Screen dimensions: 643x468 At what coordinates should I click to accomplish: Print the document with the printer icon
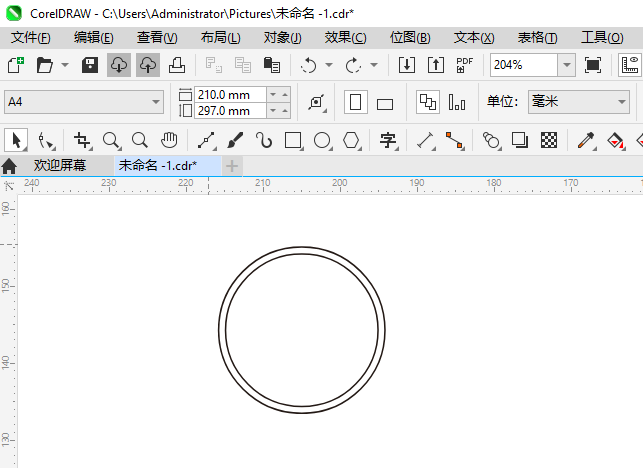point(177,65)
